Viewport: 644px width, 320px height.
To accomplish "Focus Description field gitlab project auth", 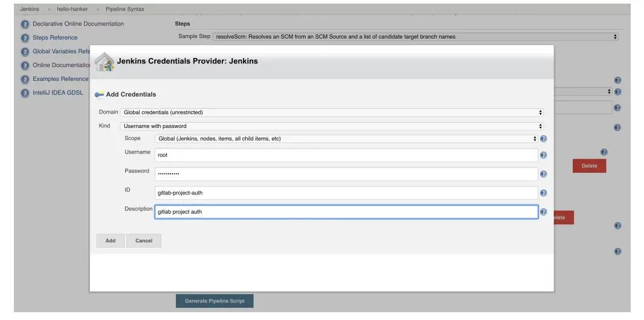I will tap(346, 212).
